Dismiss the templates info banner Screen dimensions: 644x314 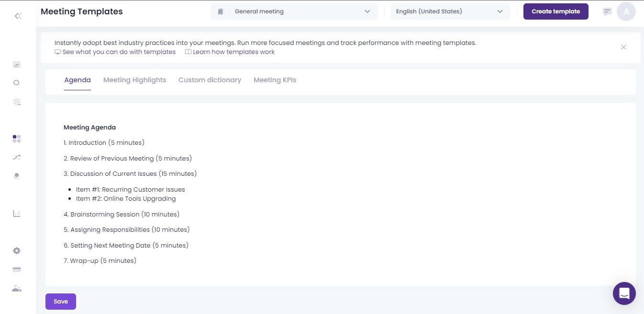point(623,47)
